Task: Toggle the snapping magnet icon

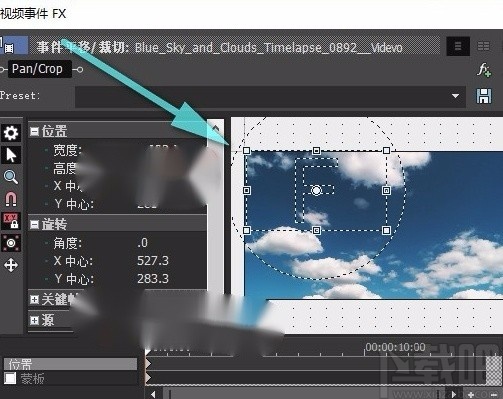Action: [11, 199]
